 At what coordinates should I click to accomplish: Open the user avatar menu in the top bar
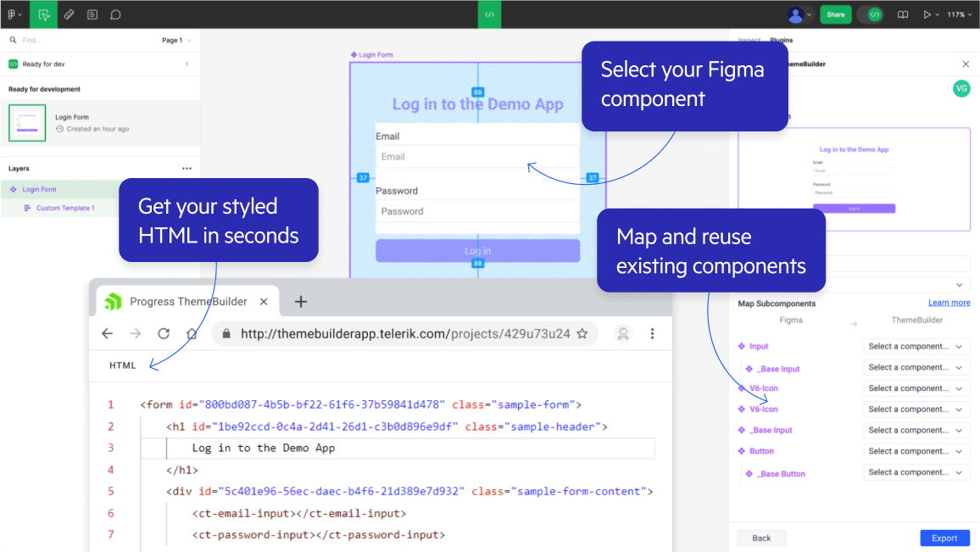[x=799, y=14]
